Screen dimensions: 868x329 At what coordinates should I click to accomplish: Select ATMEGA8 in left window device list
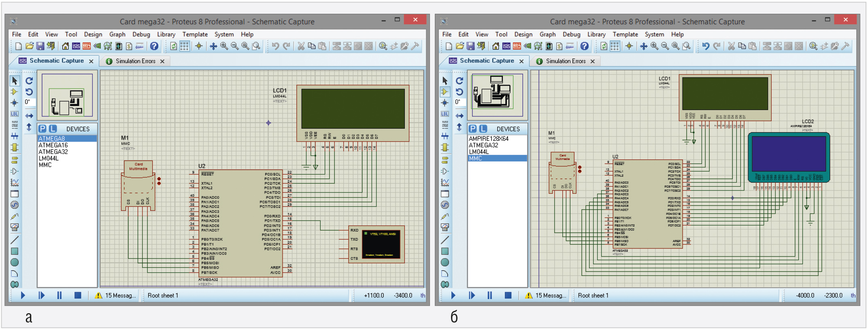click(67, 138)
